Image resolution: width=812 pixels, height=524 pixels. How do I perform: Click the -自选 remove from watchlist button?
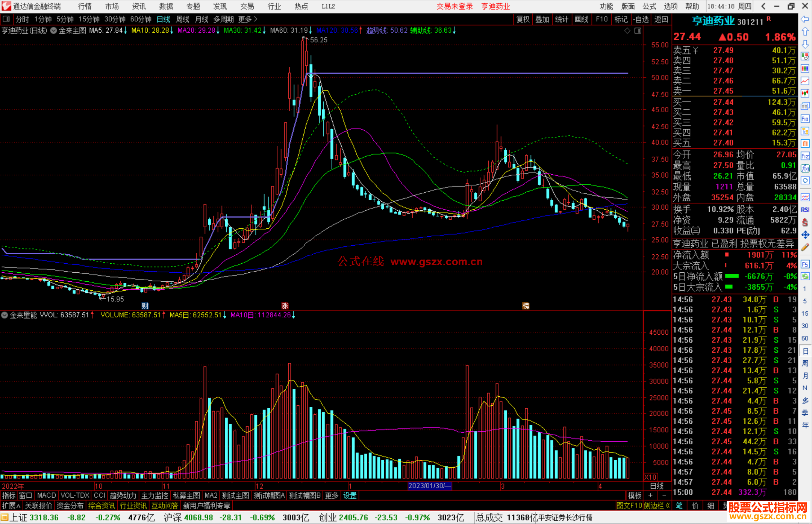[641, 19]
